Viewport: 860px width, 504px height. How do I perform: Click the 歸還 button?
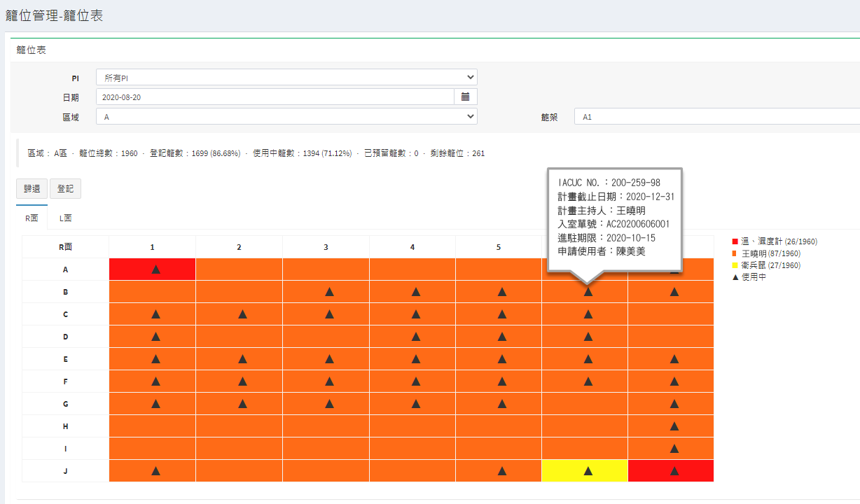32,188
